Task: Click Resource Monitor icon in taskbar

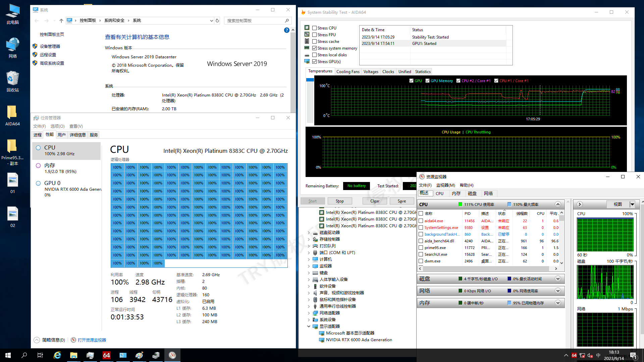Action: tap(172, 355)
